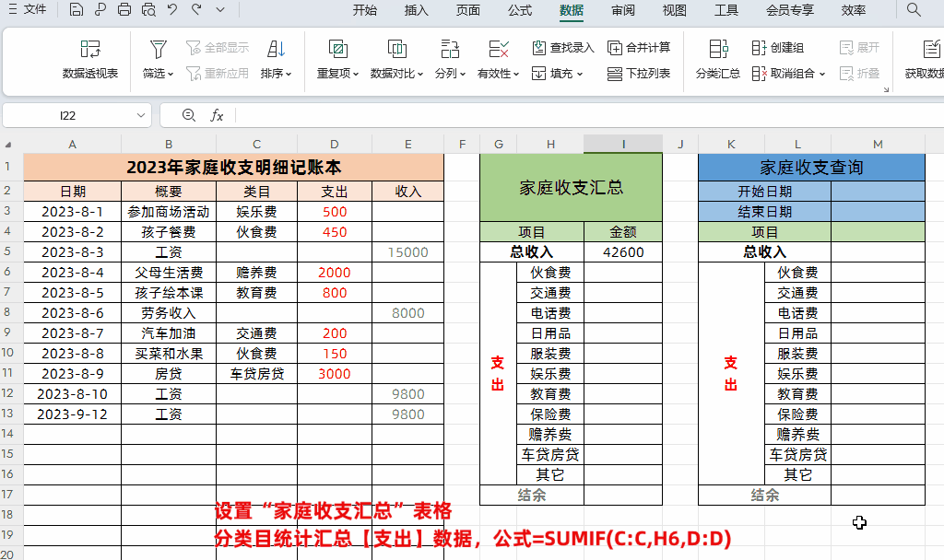
Task: Click the 有效性 validation icon
Action: click(499, 48)
